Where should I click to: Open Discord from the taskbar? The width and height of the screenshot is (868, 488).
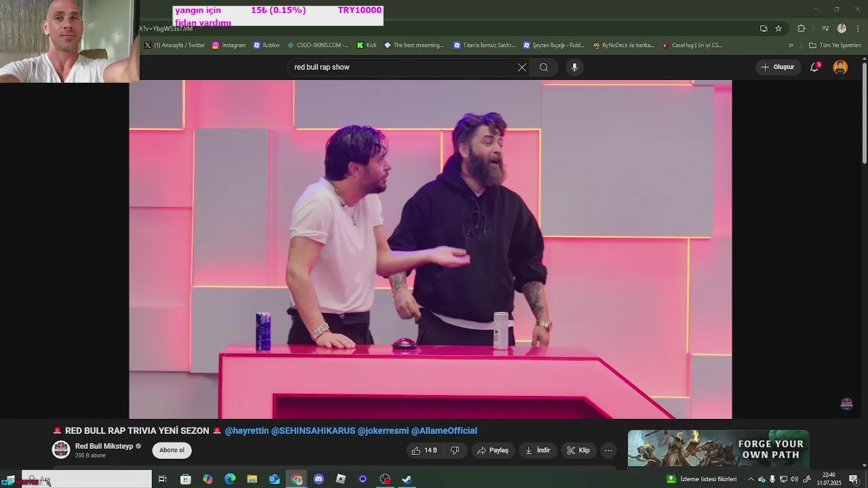click(319, 479)
